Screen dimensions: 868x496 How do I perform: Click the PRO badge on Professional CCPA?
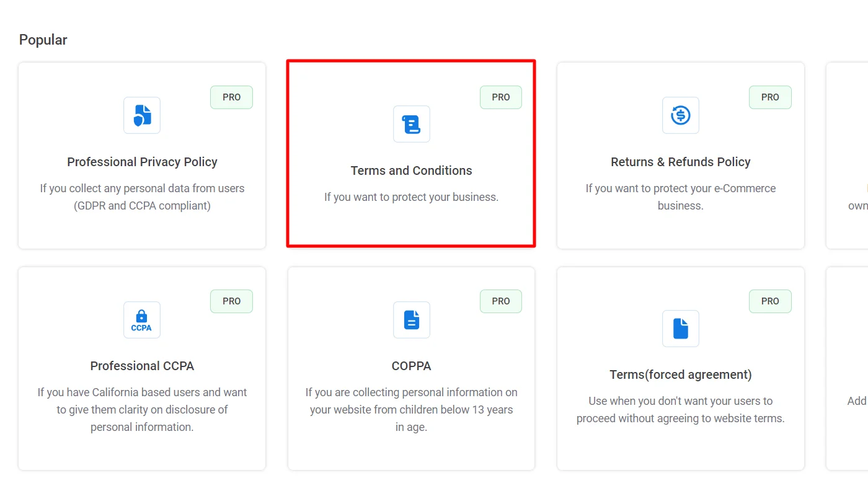[x=231, y=301]
